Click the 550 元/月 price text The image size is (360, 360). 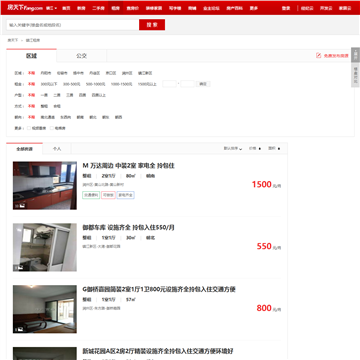[269, 246]
